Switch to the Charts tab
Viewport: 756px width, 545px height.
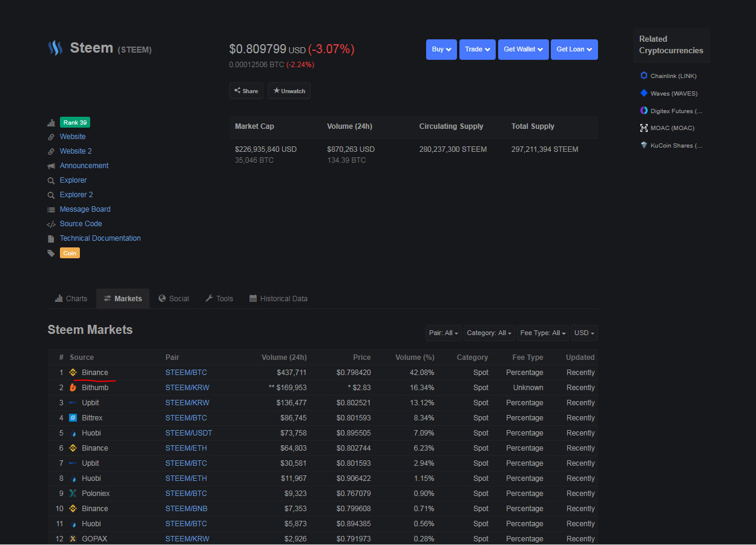[x=71, y=299]
